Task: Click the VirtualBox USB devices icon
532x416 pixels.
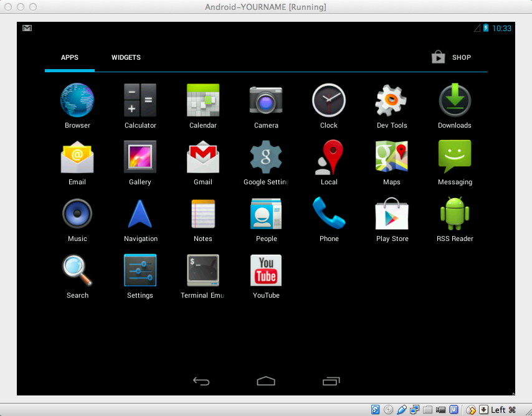Action: [401, 410]
